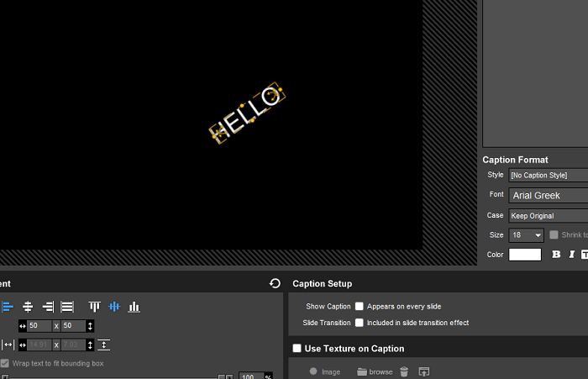588x379 pixels.
Task: Click the vertical position field showing 50
Action: click(x=73, y=326)
